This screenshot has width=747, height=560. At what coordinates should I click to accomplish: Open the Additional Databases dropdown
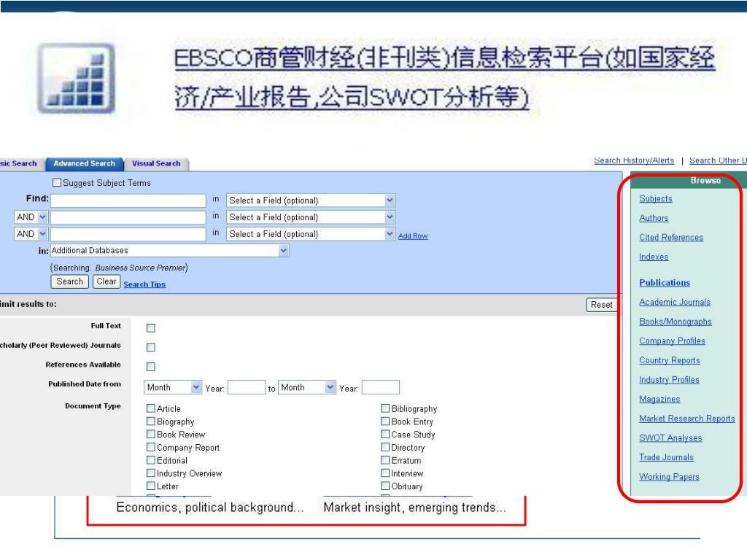pos(169,251)
